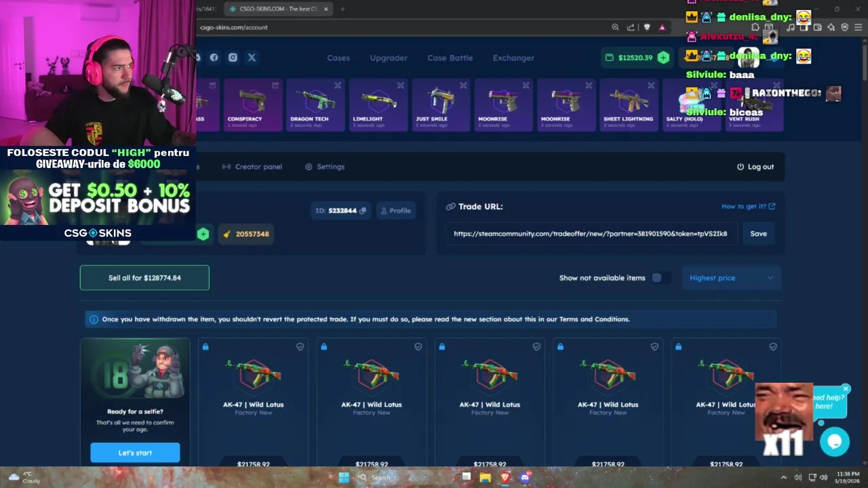The height and width of the screenshot is (488, 868).
Task: Open the Conspiracy drop in live feed
Action: 253,105
